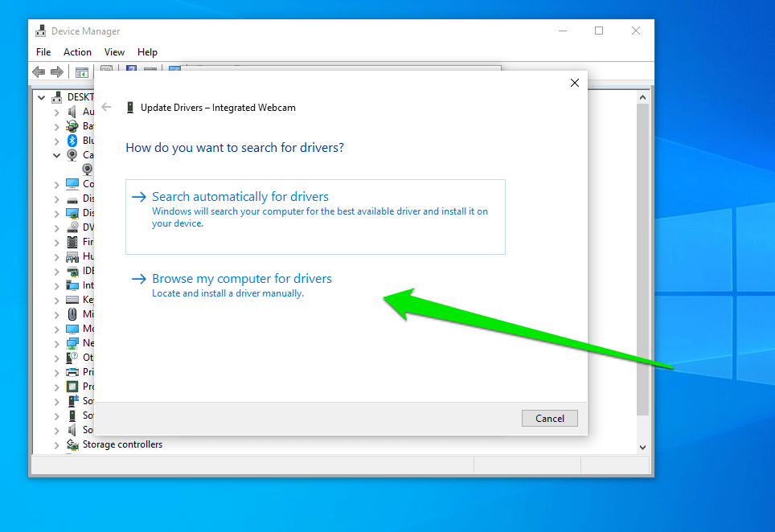
Task: Select the Firmware chip icon
Action: [x=72, y=242]
